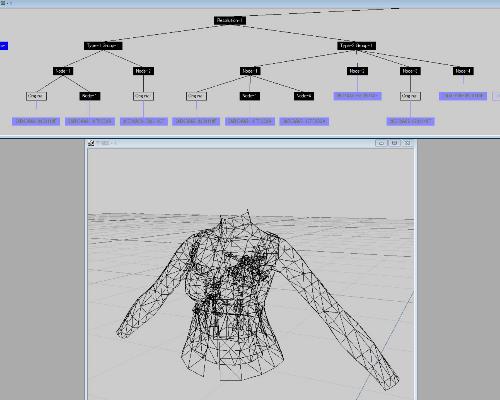Close the 3D wireframe view window
The image size is (500, 400).
click(407, 143)
